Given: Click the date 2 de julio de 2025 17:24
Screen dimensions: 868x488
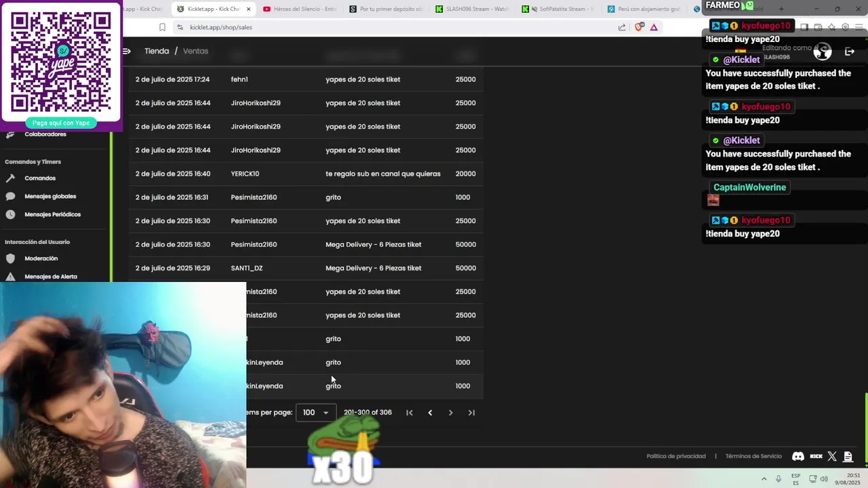Looking at the screenshot, I should coord(172,79).
